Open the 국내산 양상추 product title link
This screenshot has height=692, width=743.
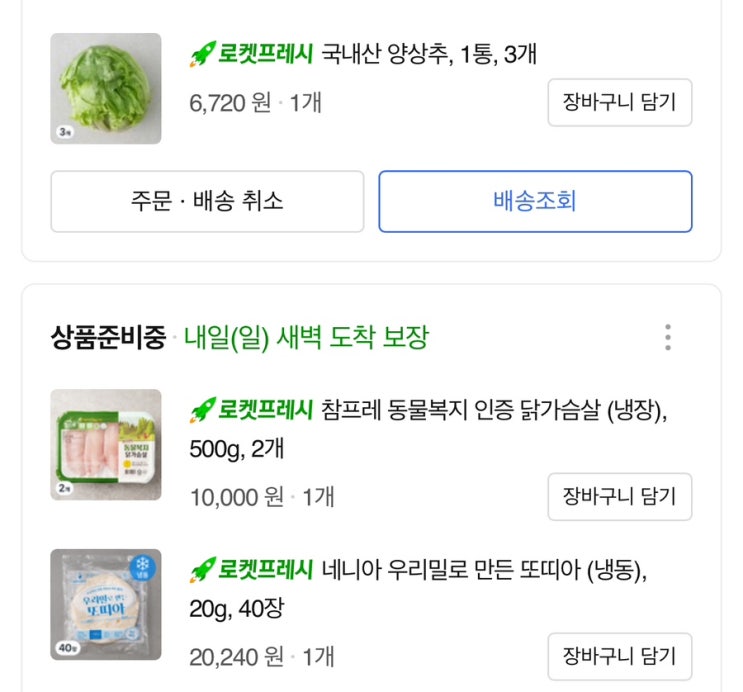coord(429,54)
